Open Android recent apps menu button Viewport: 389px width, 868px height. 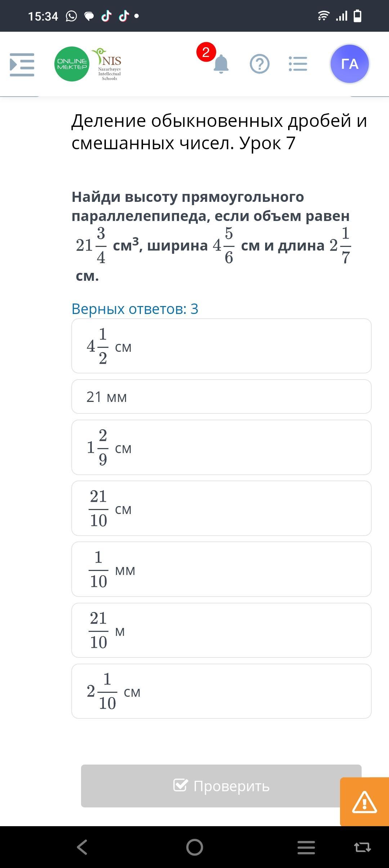[x=306, y=847]
